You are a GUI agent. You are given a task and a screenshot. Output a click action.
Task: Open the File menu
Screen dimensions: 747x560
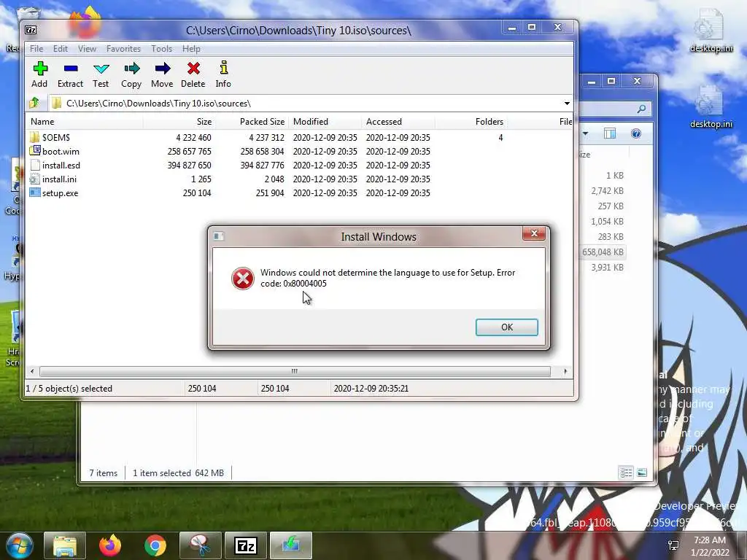pyautogui.click(x=36, y=49)
